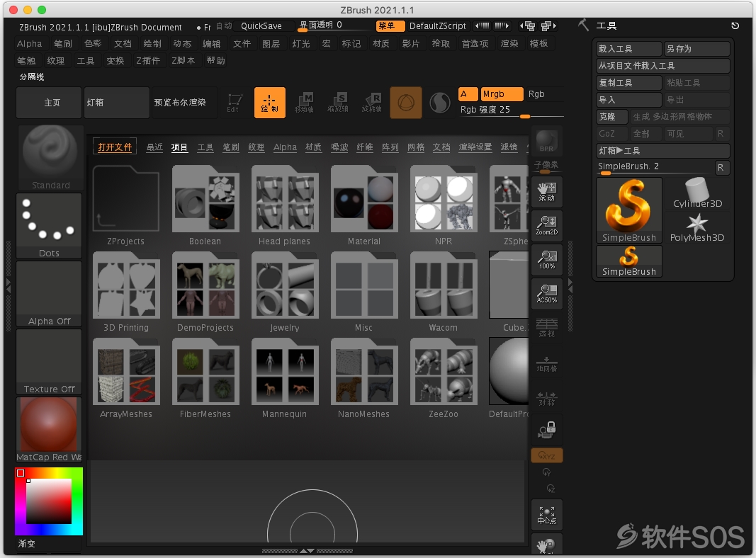Click the 灯箱 (LightBox) button
This screenshot has width=756, height=558.
[116, 103]
